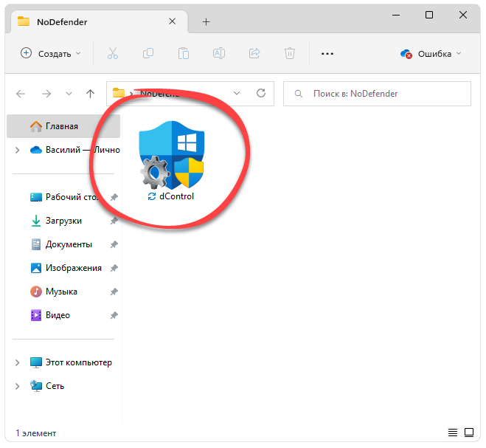486x448 pixels.
Task: Go forward with the right arrow
Action: pyautogui.click(x=46, y=94)
